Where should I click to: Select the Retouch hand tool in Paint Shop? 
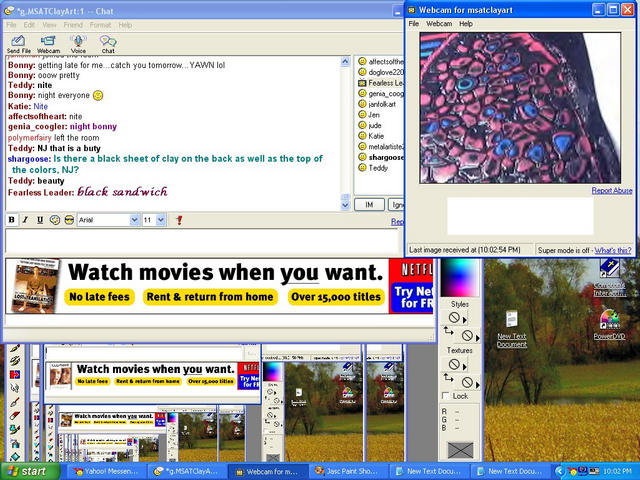pyautogui.click(x=15, y=387)
